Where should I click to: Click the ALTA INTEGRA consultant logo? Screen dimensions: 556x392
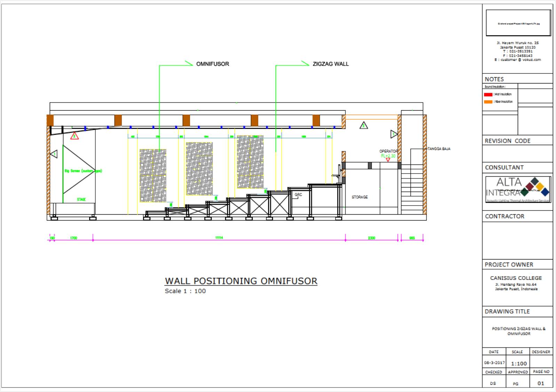pyautogui.click(x=518, y=190)
